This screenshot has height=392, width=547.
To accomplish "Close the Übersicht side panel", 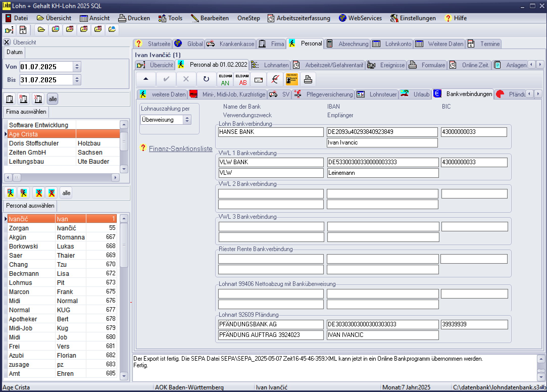I will pos(7,42).
